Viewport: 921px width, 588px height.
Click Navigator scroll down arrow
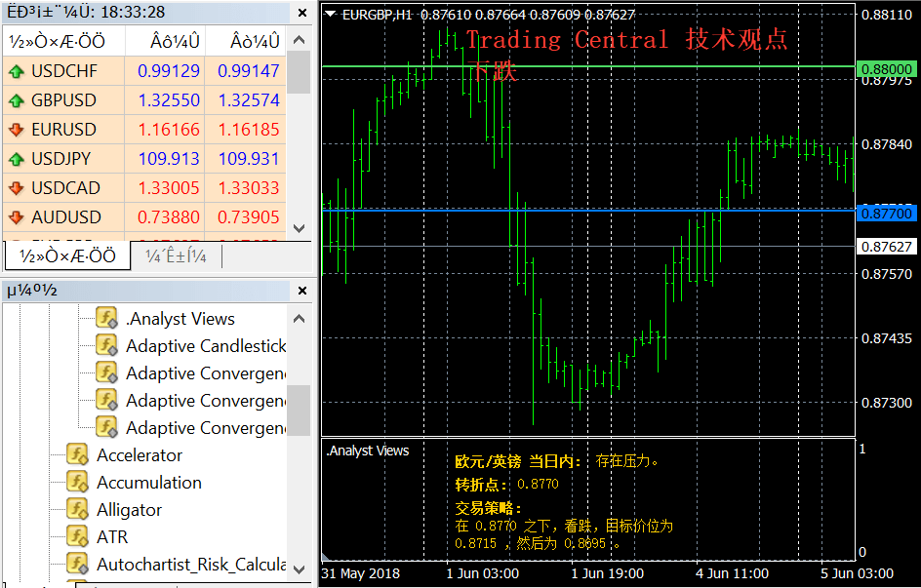pyautogui.click(x=299, y=569)
